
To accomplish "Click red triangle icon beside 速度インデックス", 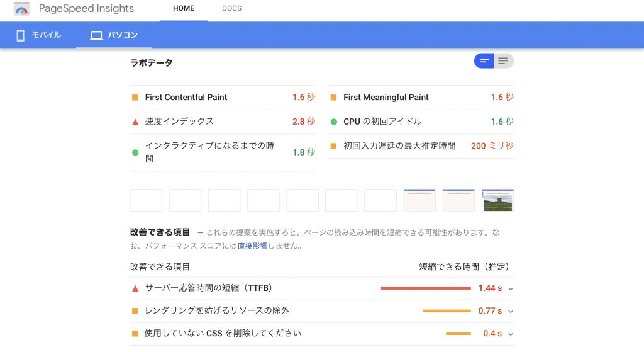I will 135,122.
